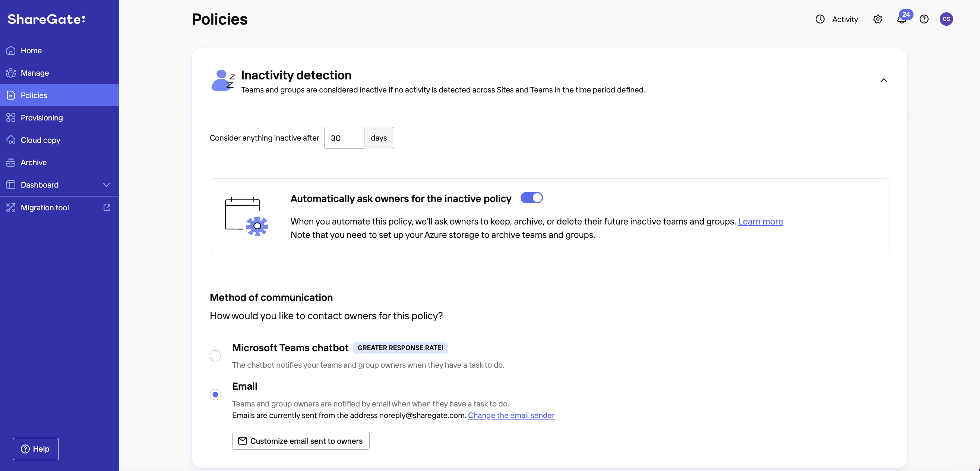The width and height of the screenshot is (980, 471).
Task: Click Customize email sent to owners
Action: click(301, 440)
